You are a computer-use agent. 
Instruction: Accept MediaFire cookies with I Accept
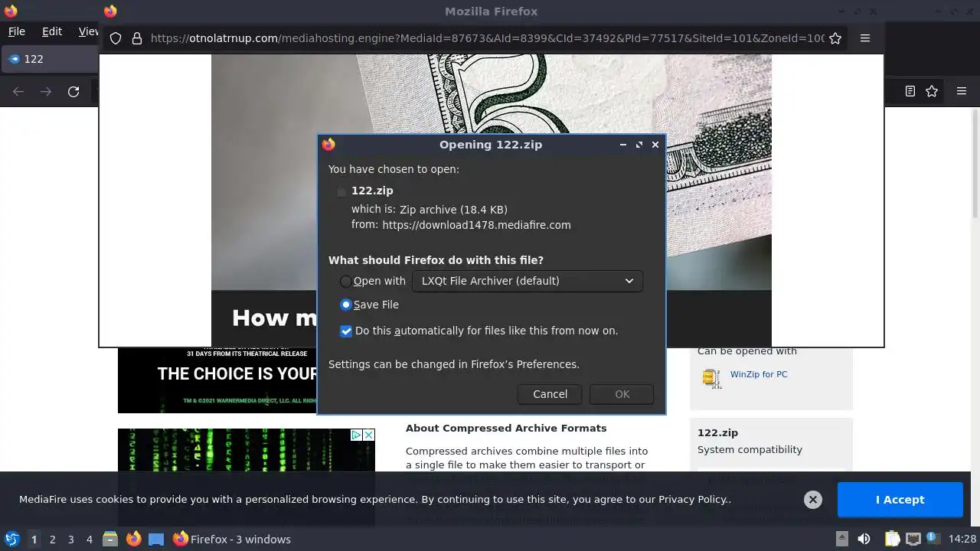pos(900,500)
